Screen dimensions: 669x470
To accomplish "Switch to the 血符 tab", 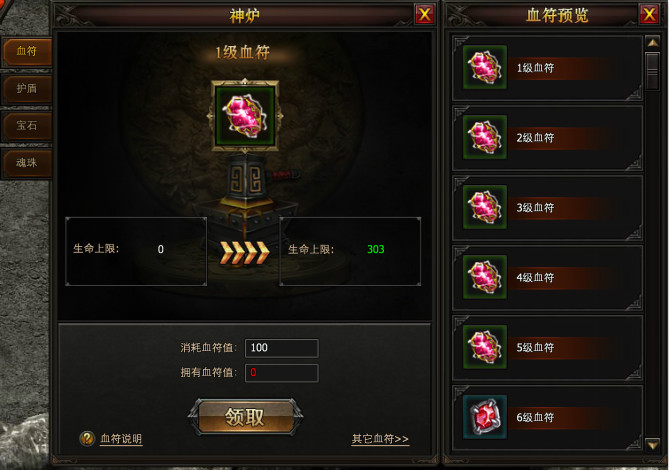I will [26, 52].
